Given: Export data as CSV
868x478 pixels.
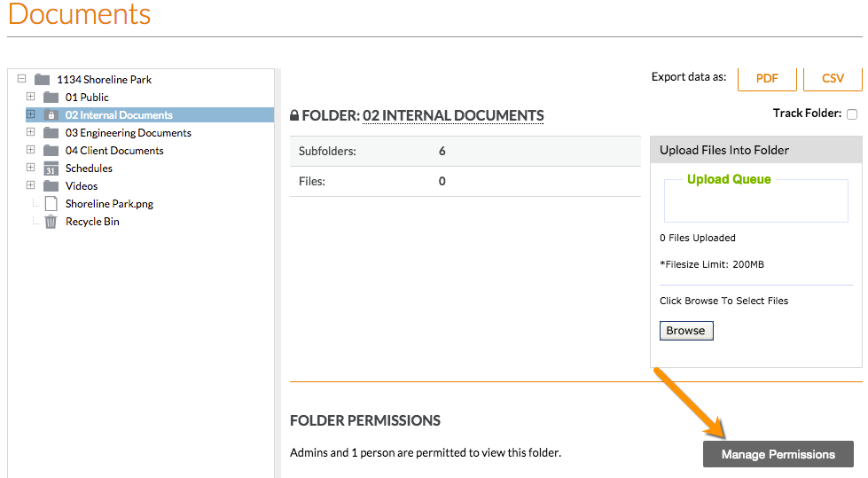Looking at the screenshot, I should [833, 78].
